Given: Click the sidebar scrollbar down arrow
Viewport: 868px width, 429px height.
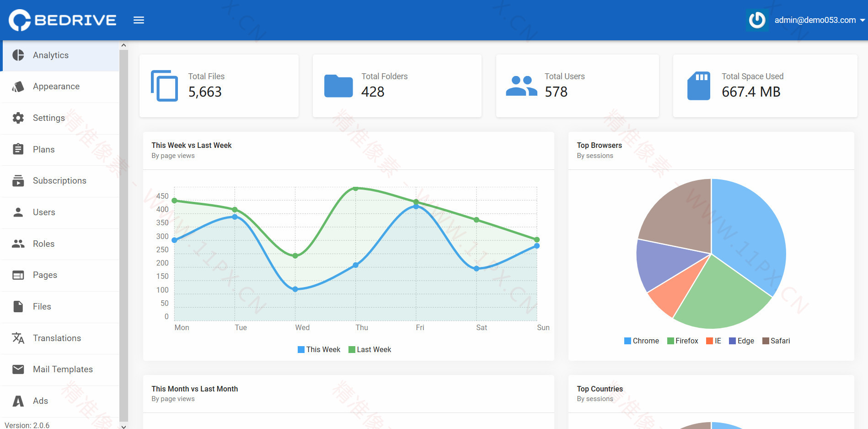Looking at the screenshot, I should tap(123, 426).
